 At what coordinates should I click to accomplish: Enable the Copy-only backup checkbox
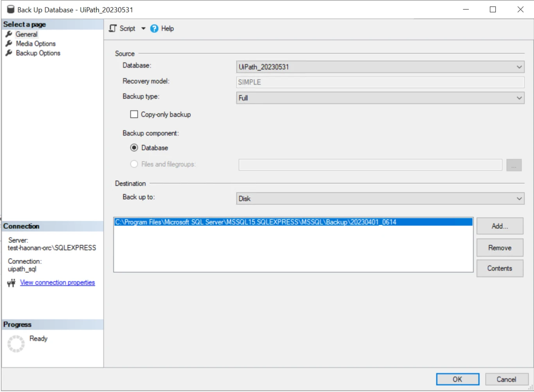coord(134,114)
